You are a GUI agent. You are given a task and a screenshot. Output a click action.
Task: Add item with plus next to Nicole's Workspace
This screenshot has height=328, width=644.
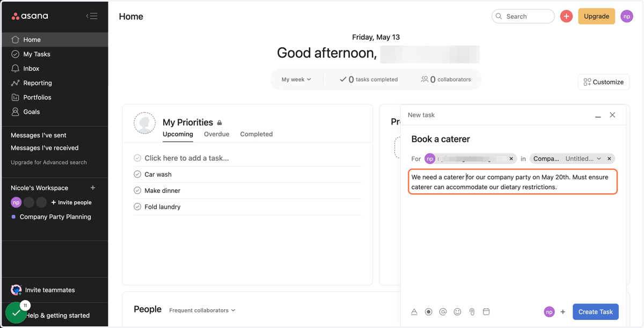93,188
